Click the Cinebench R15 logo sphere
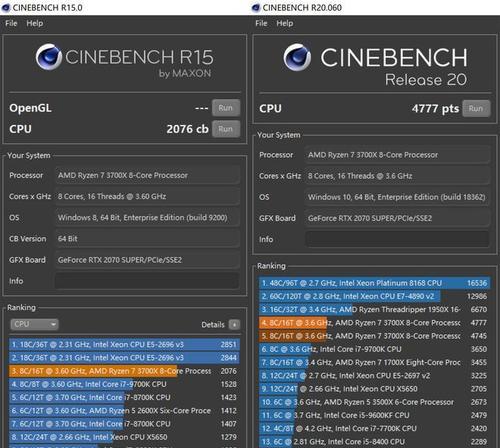This screenshot has width=500, height=448. click(49, 57)
